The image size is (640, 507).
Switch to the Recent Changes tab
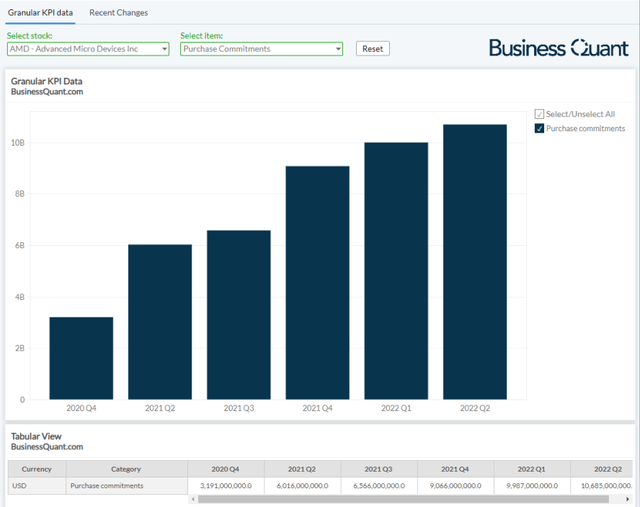[x=118, y=13]
